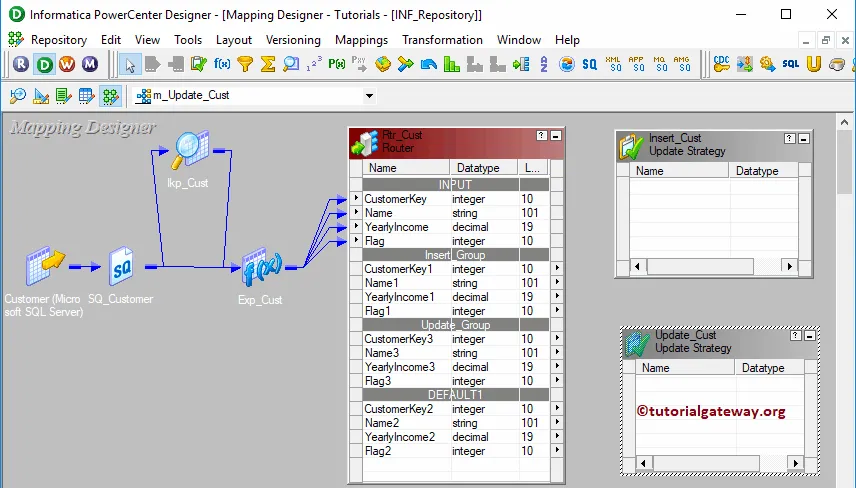
Task: Open the Mappings menu
Action: (361, 40)
